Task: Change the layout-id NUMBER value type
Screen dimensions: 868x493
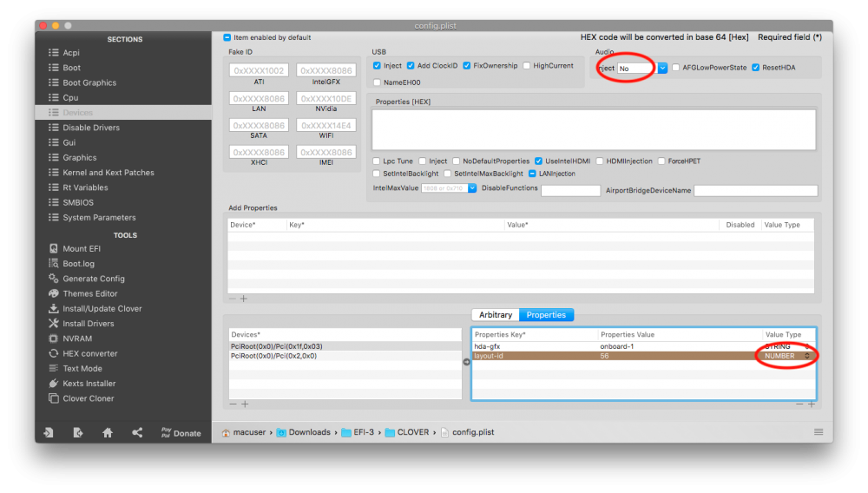Action: tap(806, 356)
